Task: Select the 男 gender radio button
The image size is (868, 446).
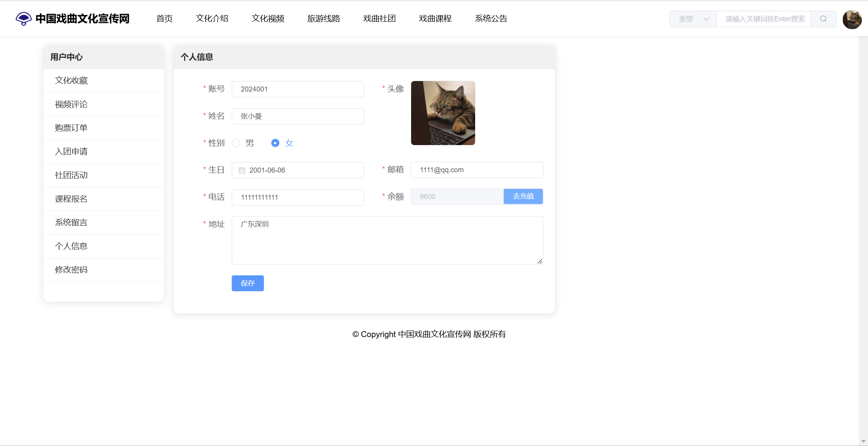Action: [236, 143]
